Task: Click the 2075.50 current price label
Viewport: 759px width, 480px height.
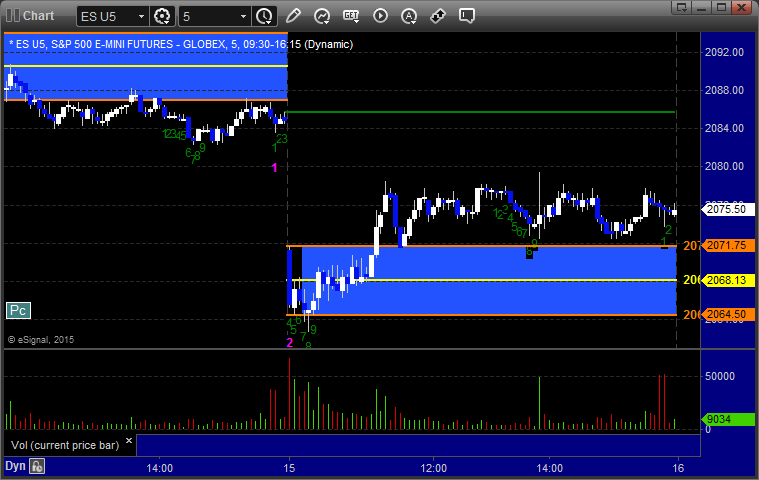Action: point(726,210)
